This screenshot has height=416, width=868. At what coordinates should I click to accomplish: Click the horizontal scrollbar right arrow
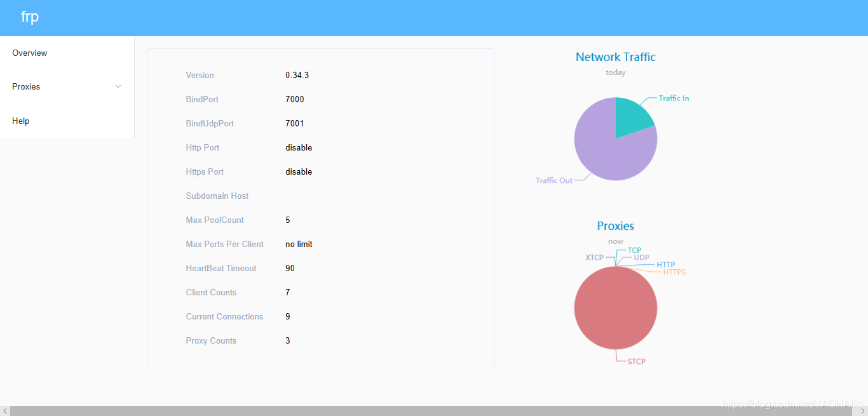pos(863,411)
